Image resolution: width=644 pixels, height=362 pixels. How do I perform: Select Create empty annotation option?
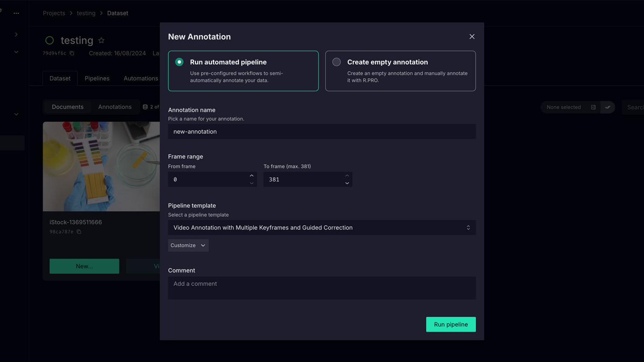[336, 62]
